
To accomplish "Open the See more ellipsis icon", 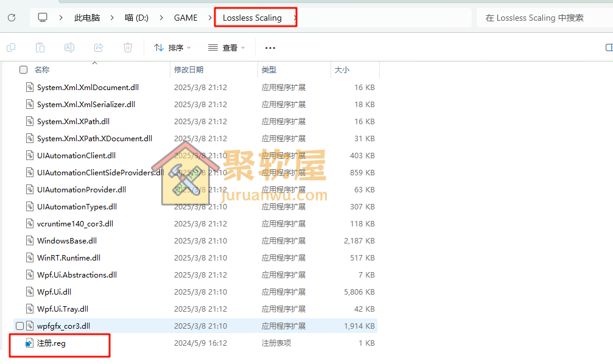I will [270, 47].
